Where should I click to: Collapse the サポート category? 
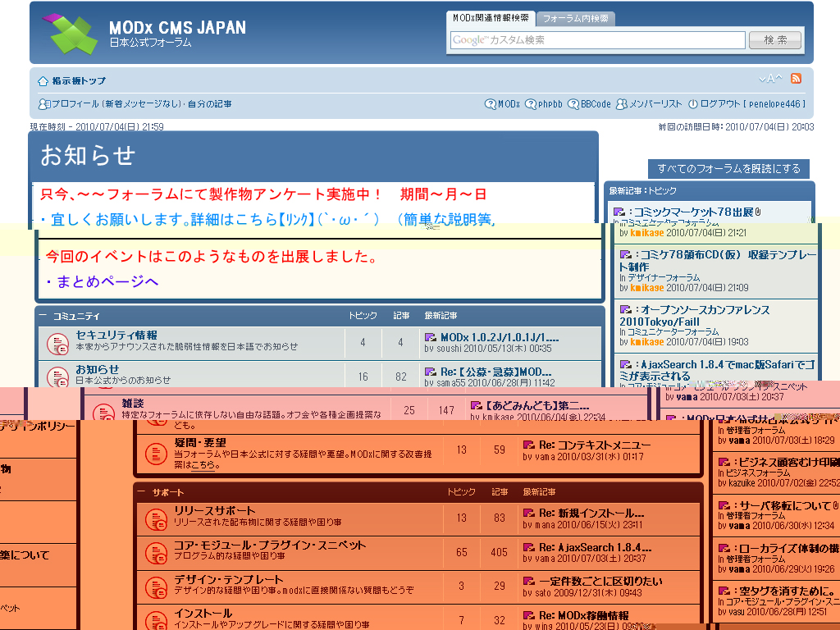point(141,492)
